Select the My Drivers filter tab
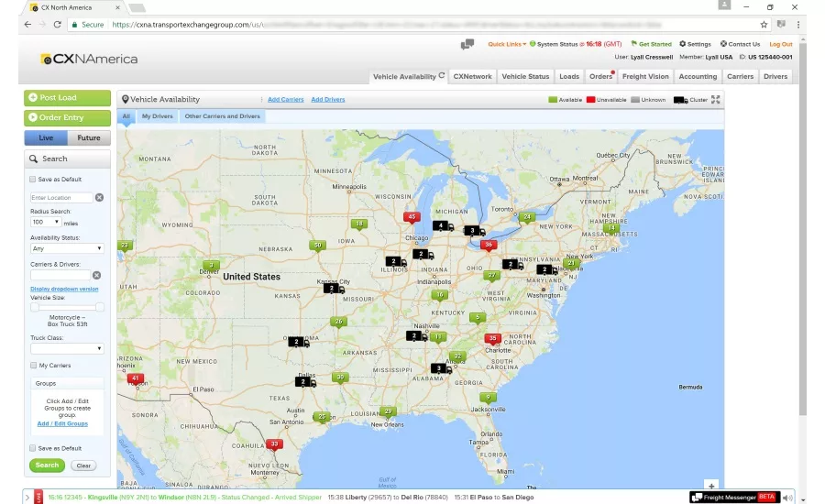 coord(158,116)
